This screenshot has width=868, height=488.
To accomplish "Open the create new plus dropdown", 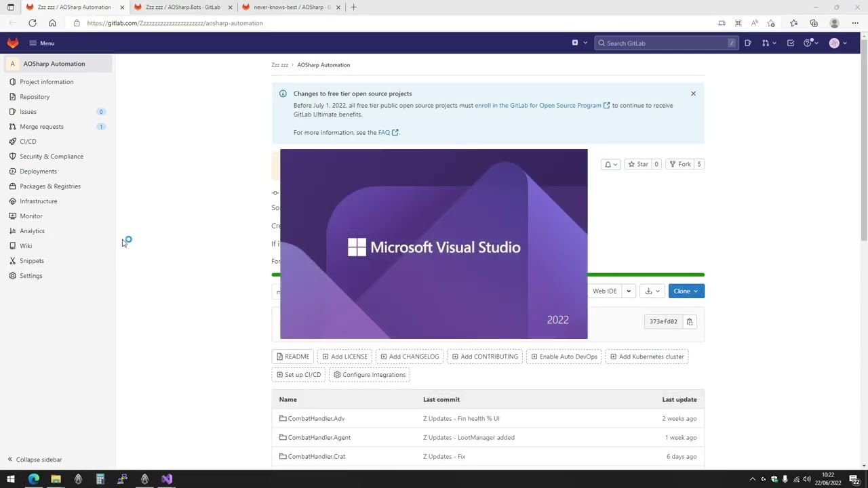I will [x=579, y=43].
